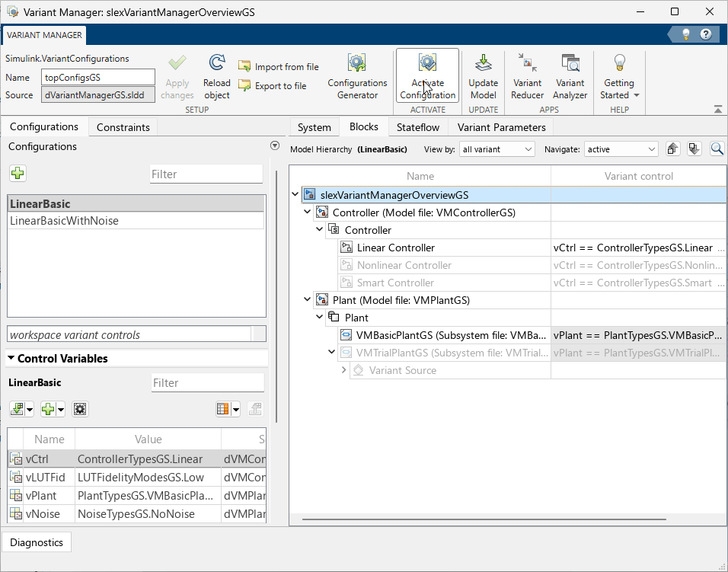Open Navigate dropdown 'active'
Screen dimensions: 728x572
pyautogui.click(x=621, y=149)
